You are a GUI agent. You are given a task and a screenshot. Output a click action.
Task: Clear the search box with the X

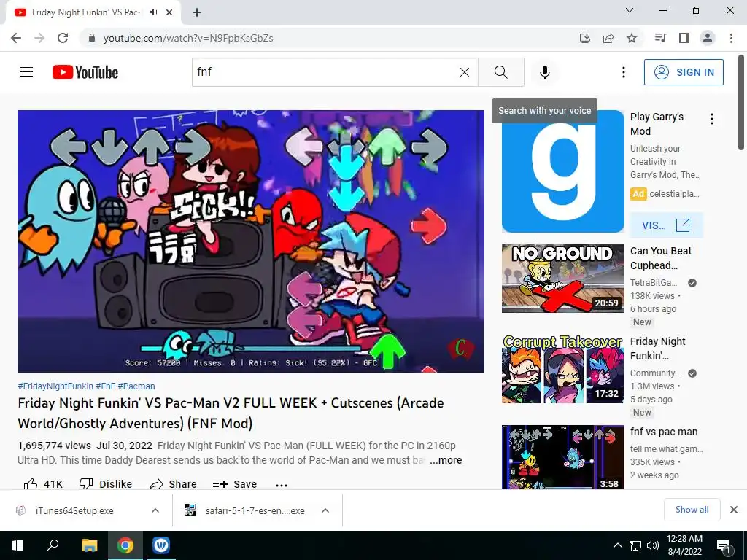coord(465,72)
